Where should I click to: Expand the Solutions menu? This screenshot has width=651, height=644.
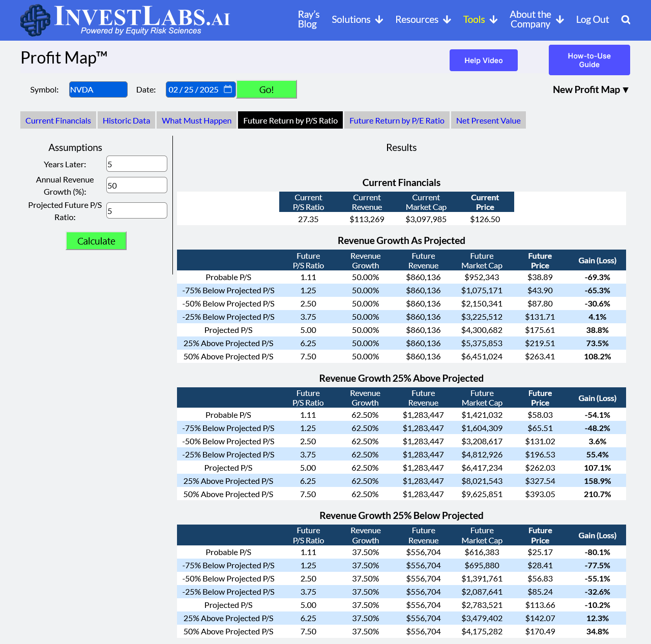[x=357, y=20]
